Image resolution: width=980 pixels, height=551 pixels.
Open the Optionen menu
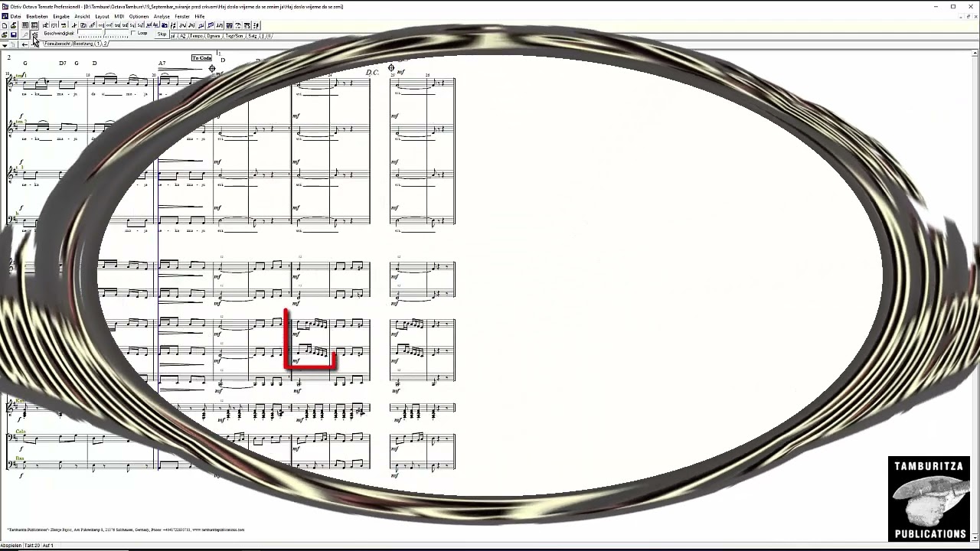[x=139, y=16]
